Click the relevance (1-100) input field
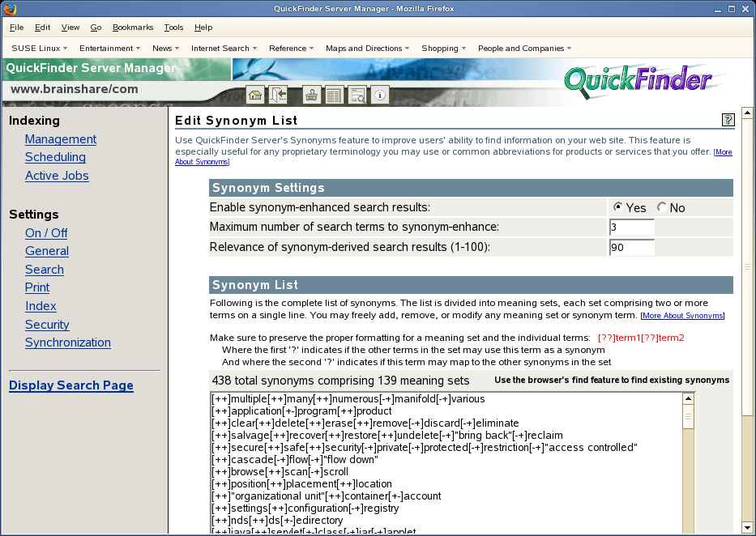The height and width of the screenshot is (536, 756). pos(632,248)
